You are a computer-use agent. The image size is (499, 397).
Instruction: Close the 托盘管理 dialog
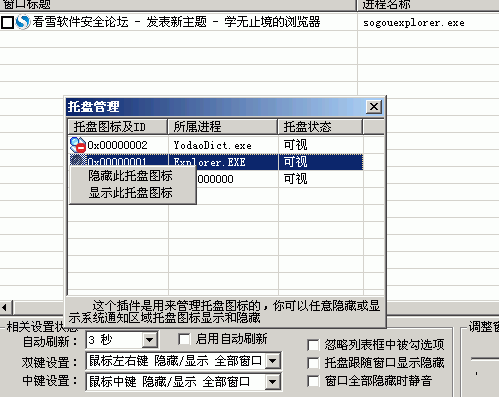(x=374, y=107)
